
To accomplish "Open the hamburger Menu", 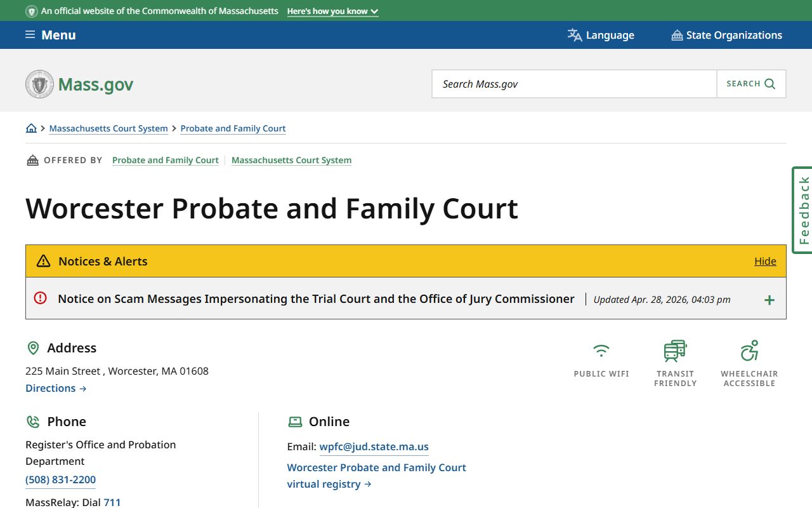I will point(50,35).
